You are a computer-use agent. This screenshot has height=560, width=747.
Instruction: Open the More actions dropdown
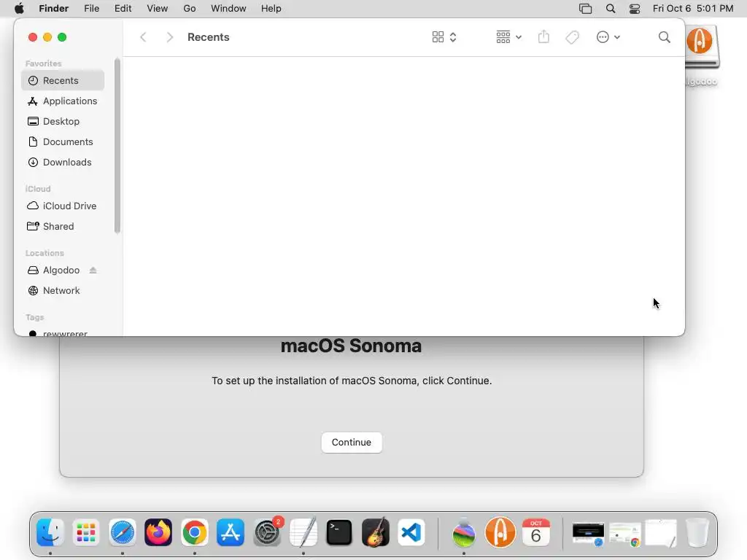tap(608, 37)
